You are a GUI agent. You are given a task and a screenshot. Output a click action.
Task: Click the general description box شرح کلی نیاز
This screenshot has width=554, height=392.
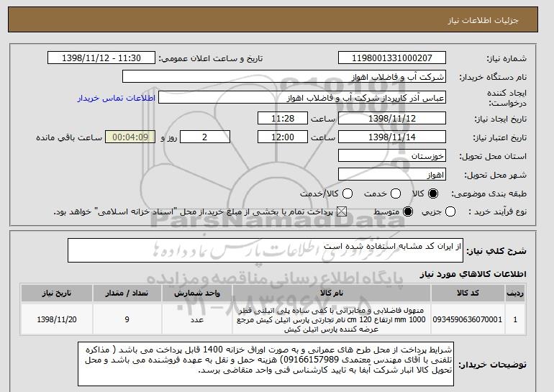coord(265,250)
